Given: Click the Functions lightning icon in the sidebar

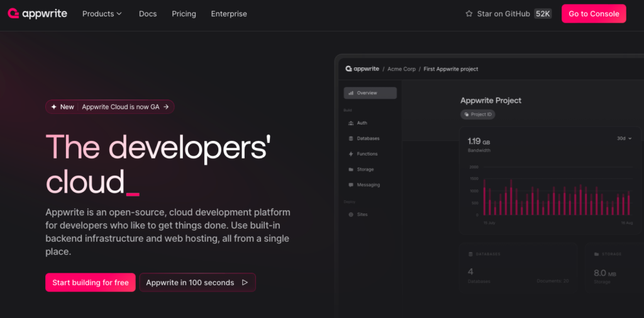Looking at the screenshot, I should click(351, 154).
